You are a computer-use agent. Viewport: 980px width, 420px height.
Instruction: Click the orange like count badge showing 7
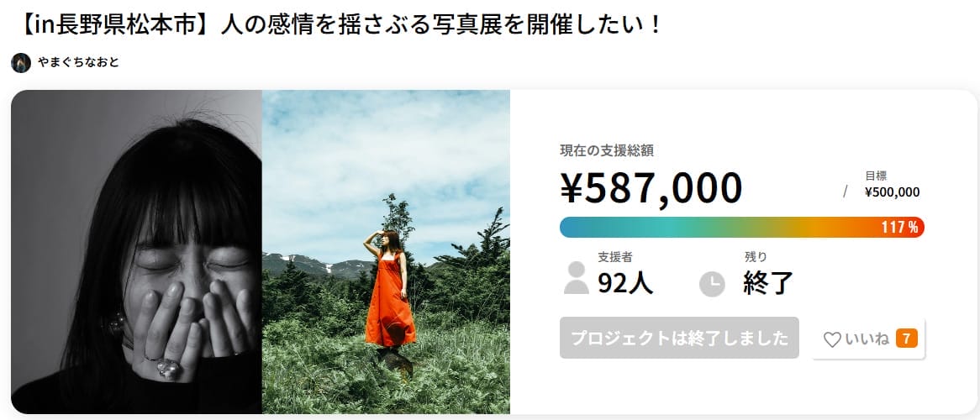click(906, 339)
